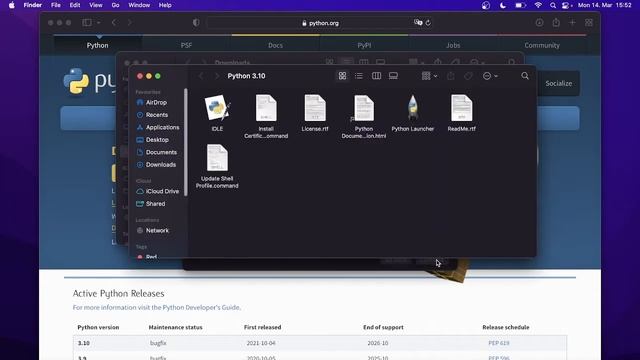Open the Window menu
The height and width of the screenshot is (360, 640).
coord(139,5)
